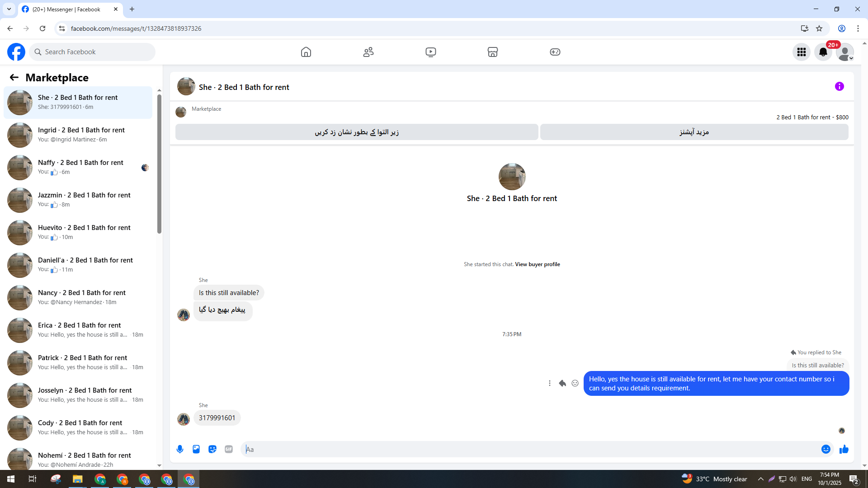
Task: Open the Cody conversation
Action: click(78, 427)
